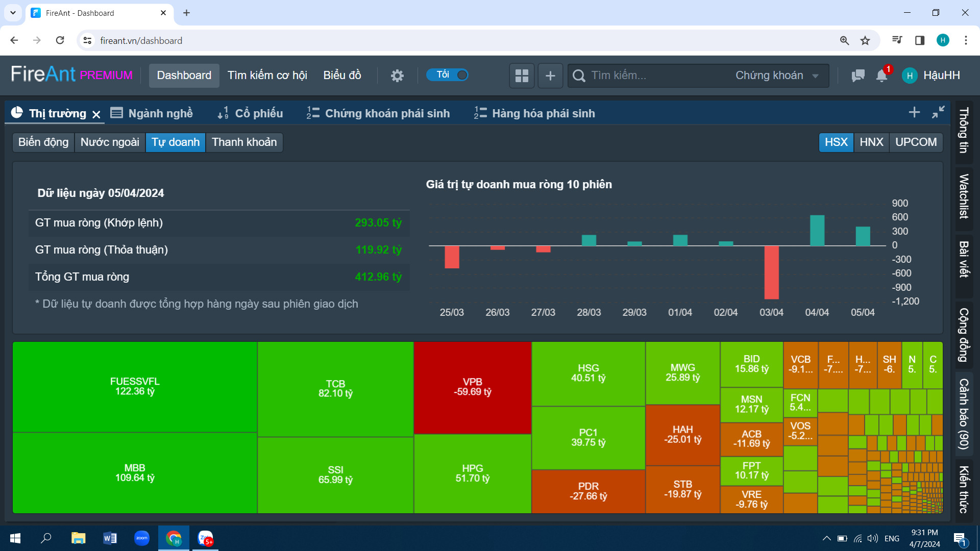Switch to the Ngành nghề tab
This screenshot has height=551, width=980.
click(152, 113)
